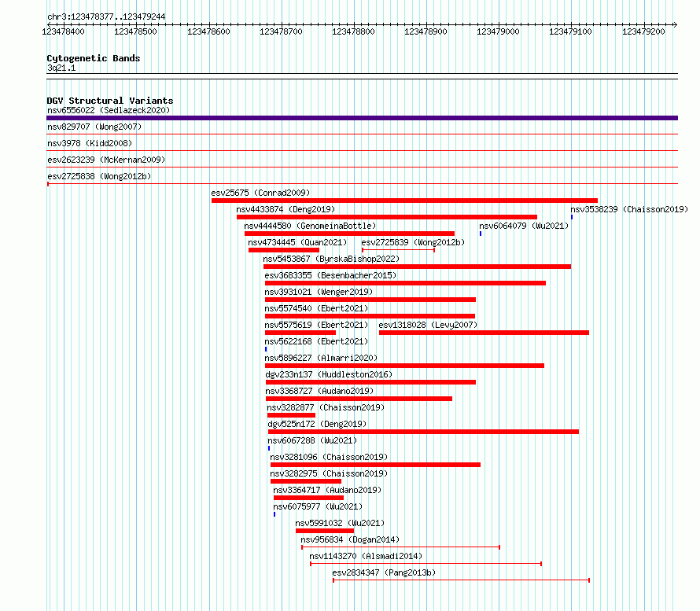This screenshot has width=700, height=611.
Task: Click the nsv3538239 (Chaisson2019) label
Action: pos(629,209)
